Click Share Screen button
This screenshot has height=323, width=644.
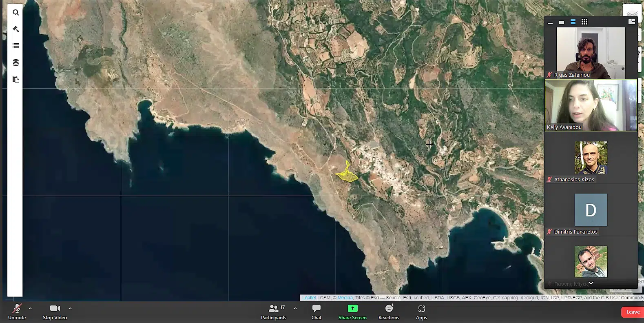352,312
